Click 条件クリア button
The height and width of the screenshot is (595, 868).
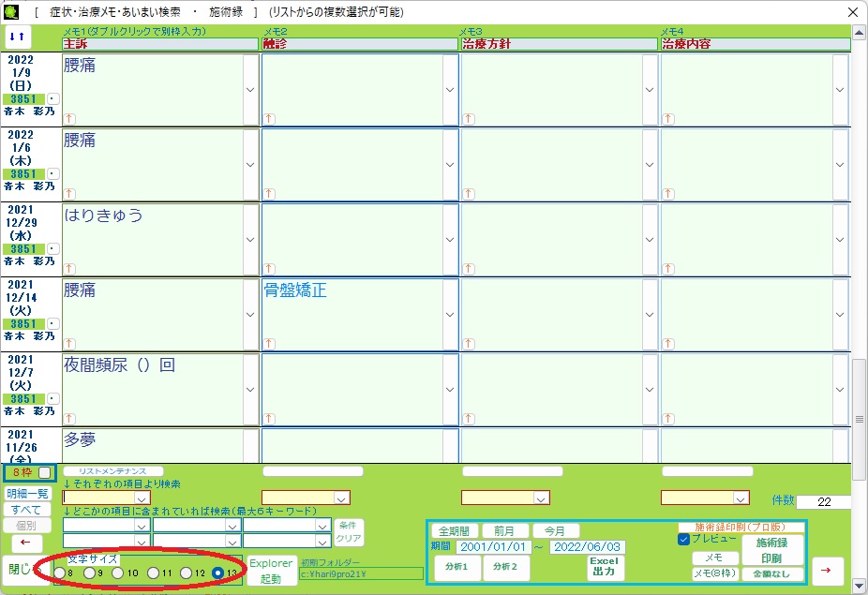(x=348, y=532)
